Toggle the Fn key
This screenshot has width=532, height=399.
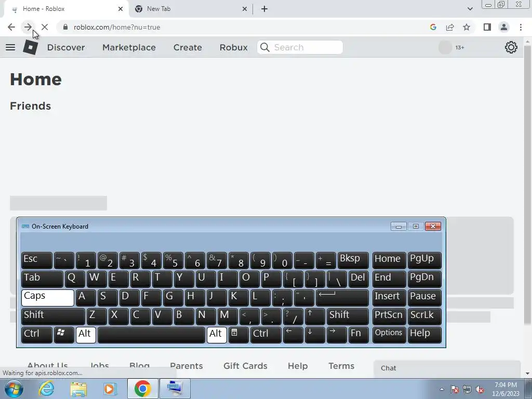point(358,335)
